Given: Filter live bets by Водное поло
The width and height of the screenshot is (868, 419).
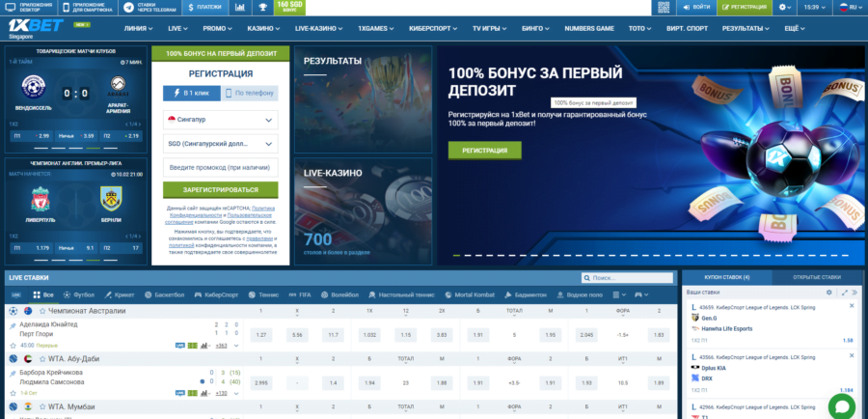Looking at the screenshot, I should 580,294.
